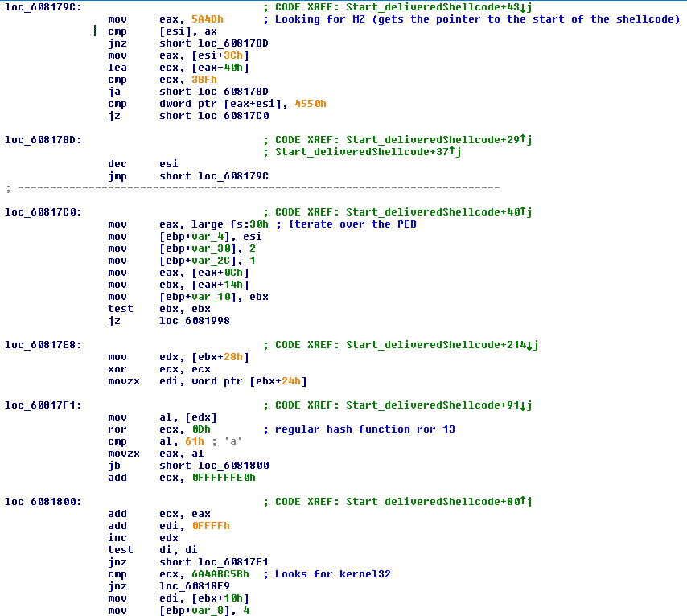687x616 pixels.
Task: Select 'large fs:30h' operand
Action: [229, 224]
